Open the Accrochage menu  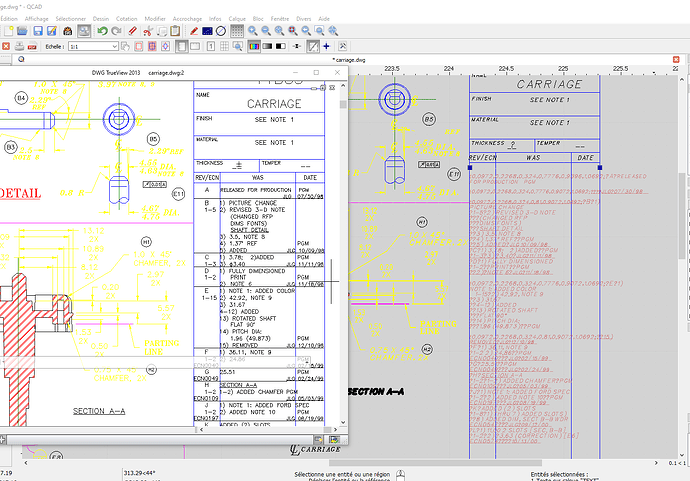(187, 18)
